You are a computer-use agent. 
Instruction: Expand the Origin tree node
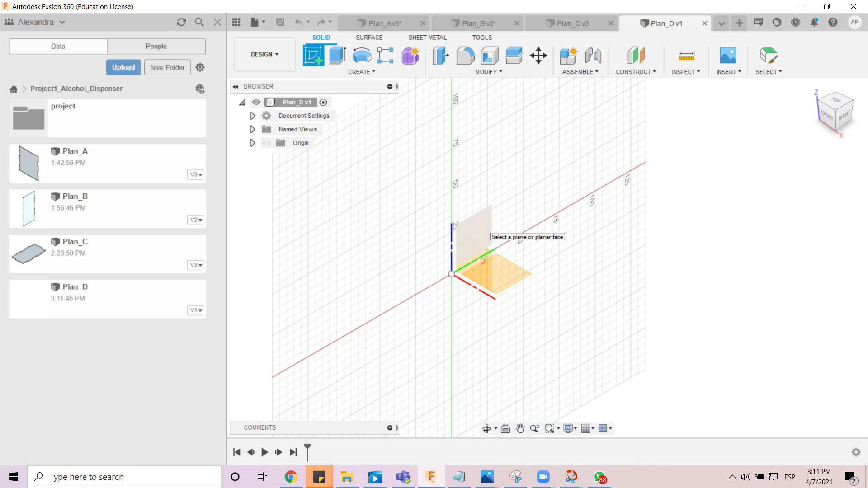tap(252, 143)
